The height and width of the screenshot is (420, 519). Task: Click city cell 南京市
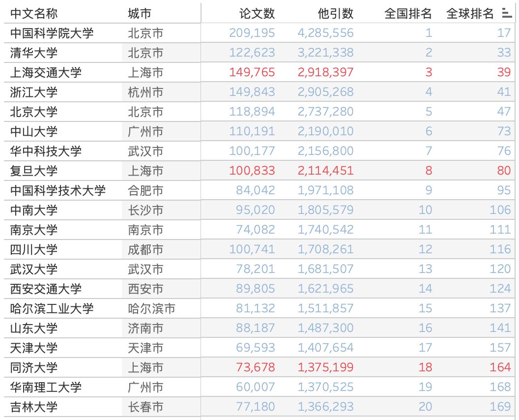coord(145,230)
